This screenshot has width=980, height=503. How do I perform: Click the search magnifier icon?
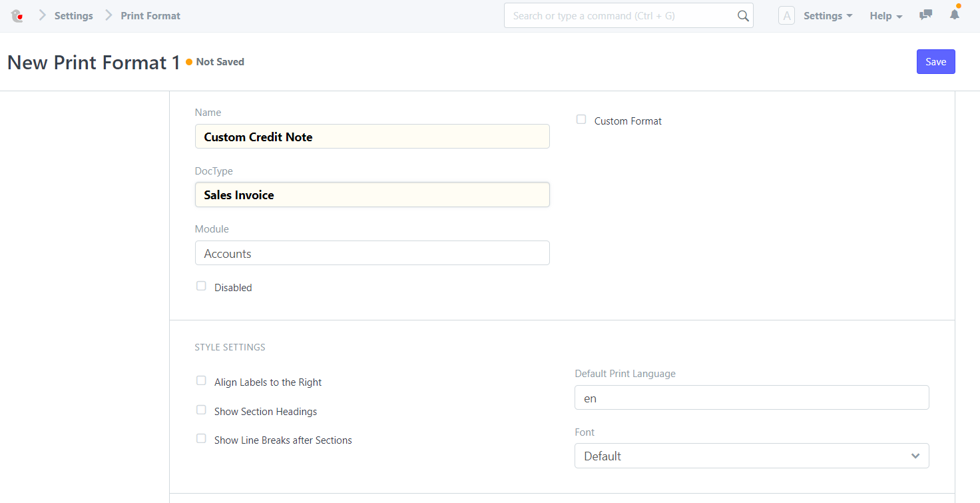[743, 16]
